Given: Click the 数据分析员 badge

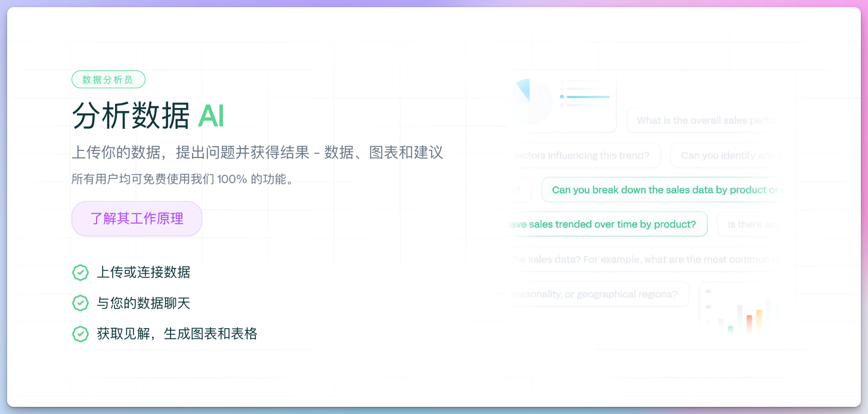Looking at the screenshot, I should click(108, 79).
